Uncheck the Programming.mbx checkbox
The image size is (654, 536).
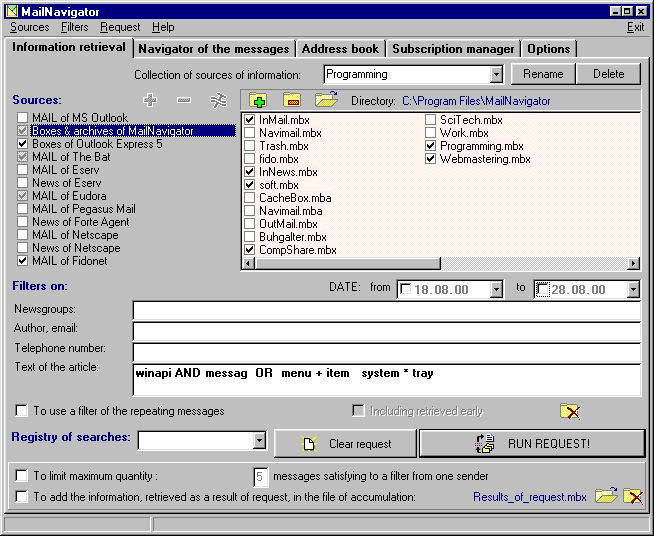(431, 146)
